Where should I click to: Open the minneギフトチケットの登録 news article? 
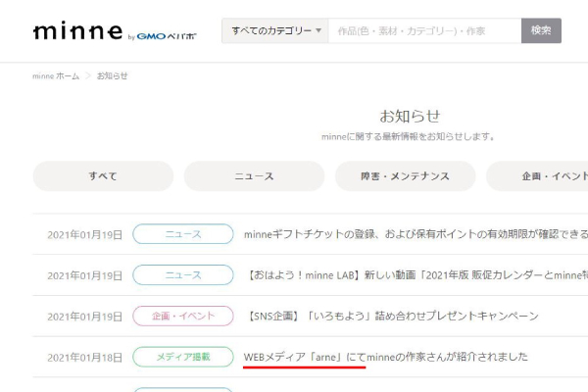(x=416, y=234)
